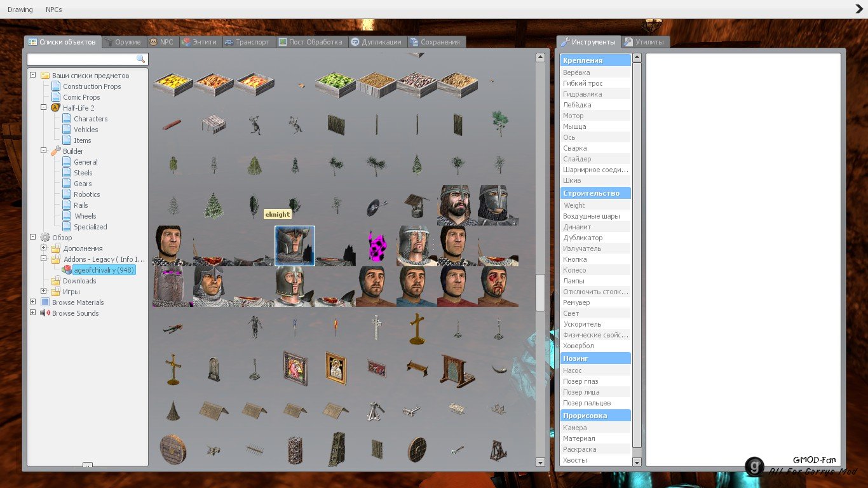The height and width of the screenshot is (488, 868).
Task: Collapse the Обзор tree node
Action: coord(33,237)
